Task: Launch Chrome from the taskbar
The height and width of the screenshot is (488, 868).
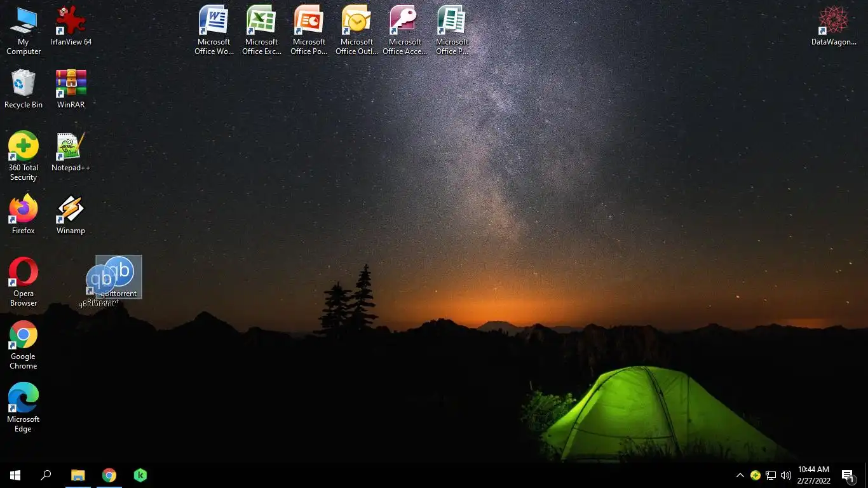Action: click(x=109, y=475)
